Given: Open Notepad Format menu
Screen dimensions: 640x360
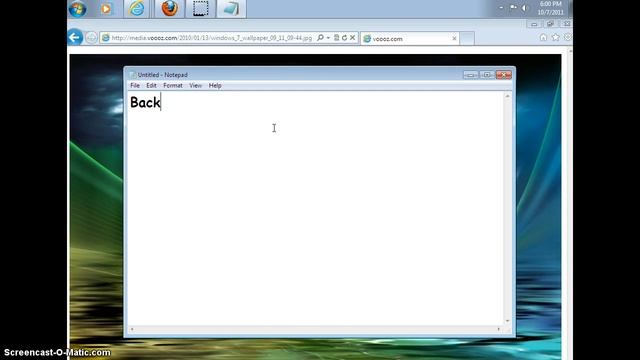Looking at the screenshot, I should click(173, 86).
